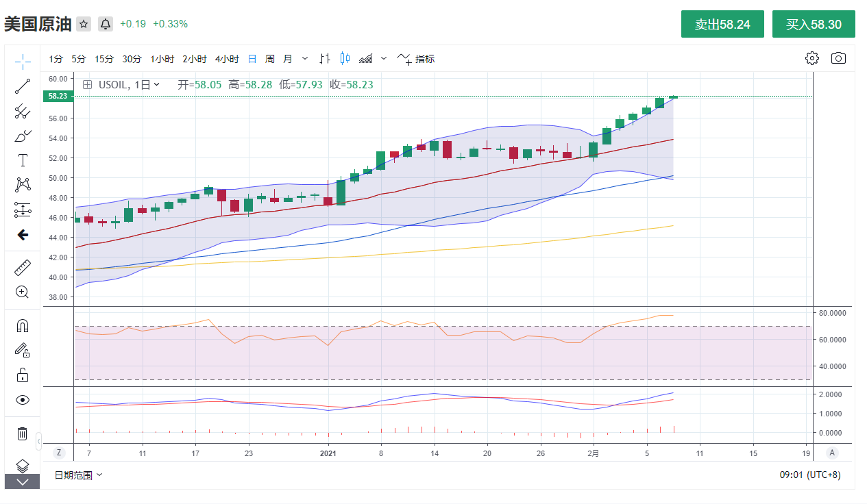Switch to the 4小时 timeframe

227,59
